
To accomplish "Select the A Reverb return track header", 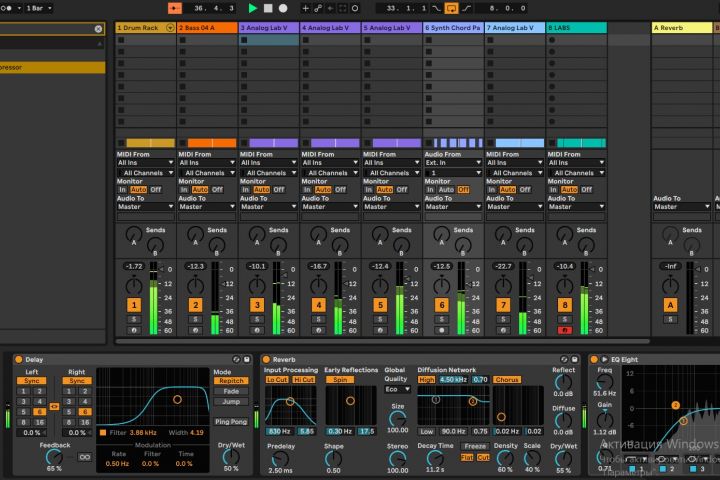I will (x=679, y=28).
